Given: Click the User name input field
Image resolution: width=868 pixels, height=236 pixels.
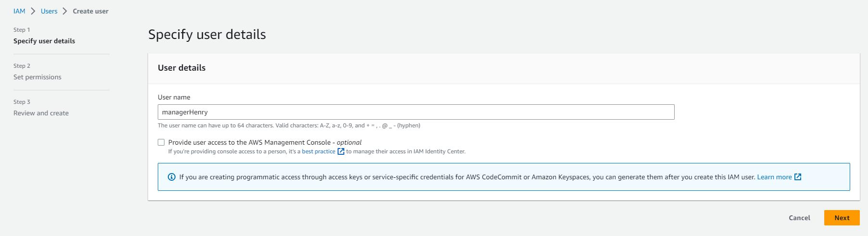Looking at the screenshot, I should pyautogui.click(x=416, y=112).
